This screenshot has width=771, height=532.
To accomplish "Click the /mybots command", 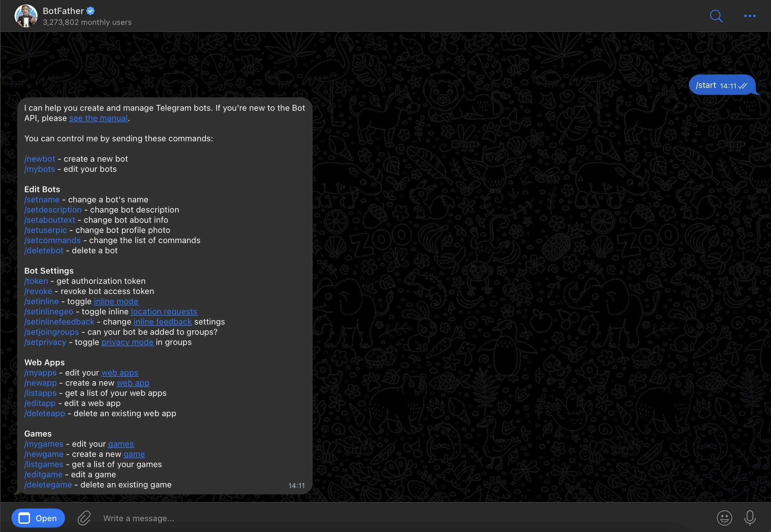I will (39, 169).
